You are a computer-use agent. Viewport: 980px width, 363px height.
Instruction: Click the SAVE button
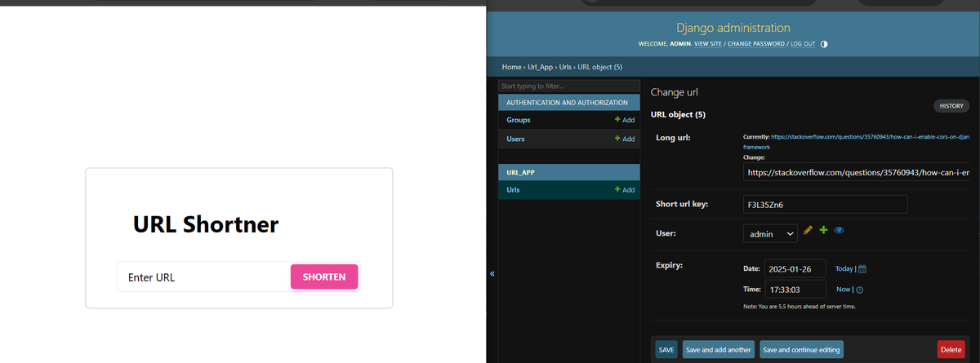(666, 349)
